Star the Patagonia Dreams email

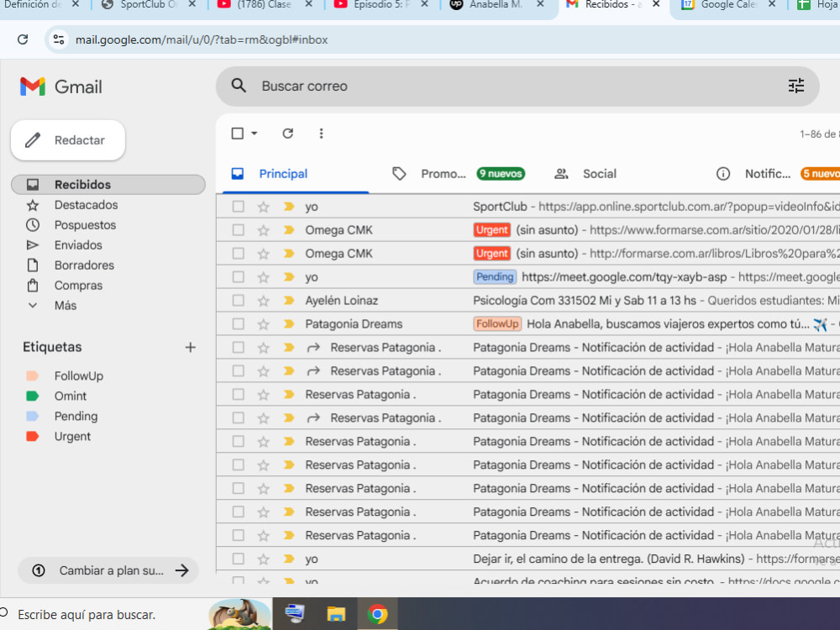263,324
